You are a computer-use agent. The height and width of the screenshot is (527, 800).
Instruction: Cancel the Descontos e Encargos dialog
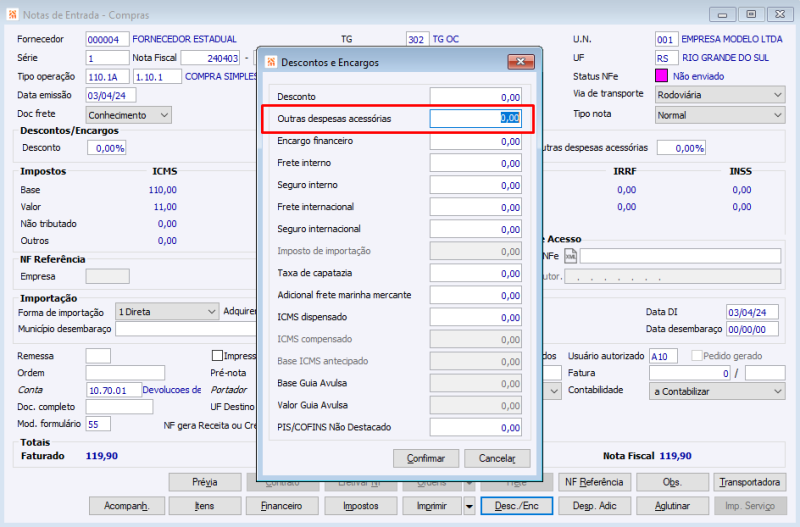497,458
